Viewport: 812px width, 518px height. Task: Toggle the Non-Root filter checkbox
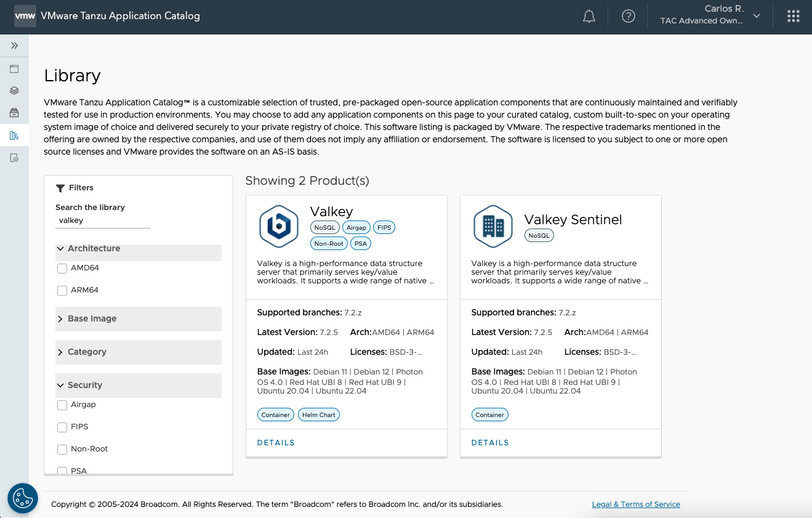(62, 450)
